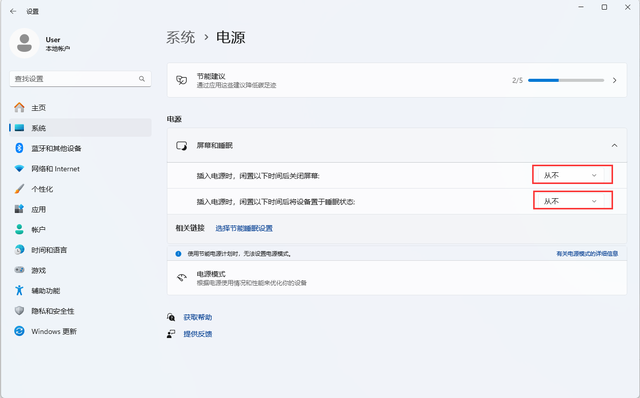Image resolution: width=640 pixels, height=398 pixels.
Task: Click the 帐户 person icon
Action: (19, 229)
